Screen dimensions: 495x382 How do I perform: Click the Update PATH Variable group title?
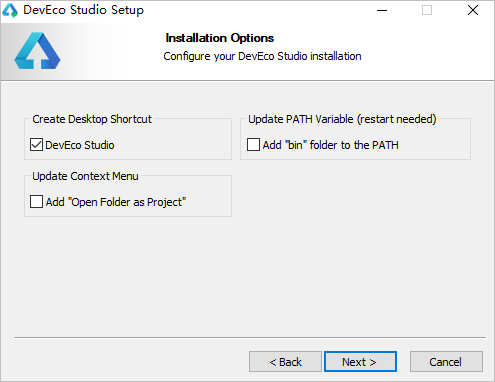pos(342,119)
